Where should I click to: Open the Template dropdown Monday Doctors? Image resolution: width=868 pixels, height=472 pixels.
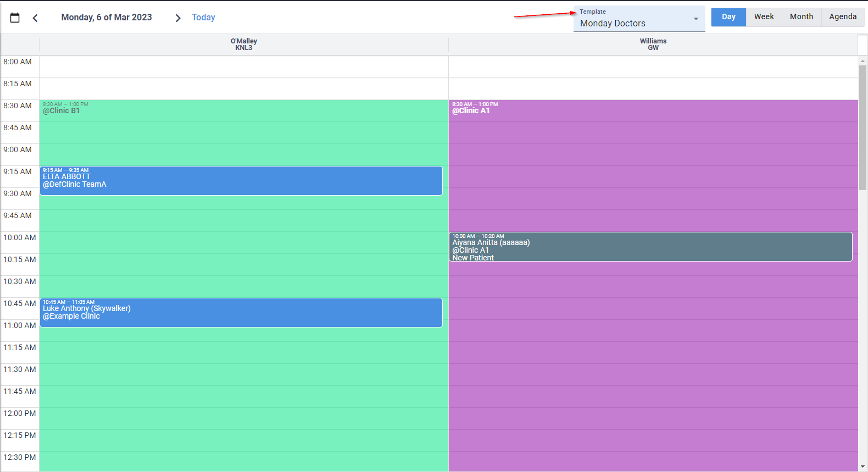pyautogui.click(x=639, y=19)
